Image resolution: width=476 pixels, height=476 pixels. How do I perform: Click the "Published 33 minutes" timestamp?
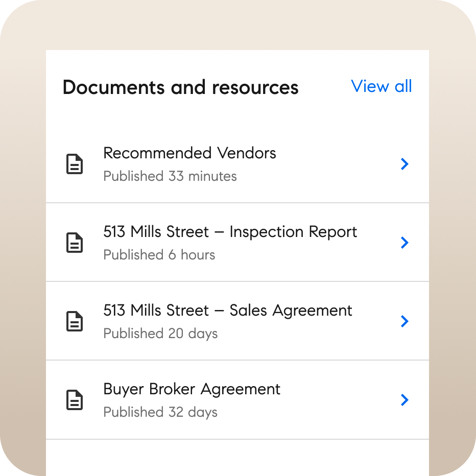point(170,177)
